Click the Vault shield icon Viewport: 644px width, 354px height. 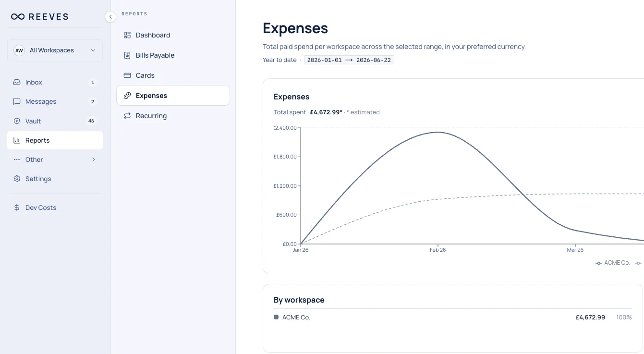[17, 121]
